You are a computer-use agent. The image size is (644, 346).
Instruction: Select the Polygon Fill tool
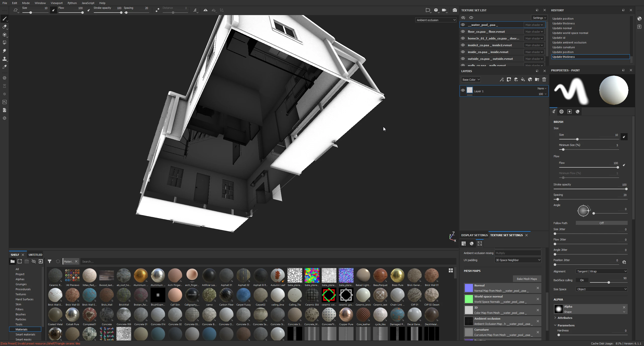click(x=4, y=43)
